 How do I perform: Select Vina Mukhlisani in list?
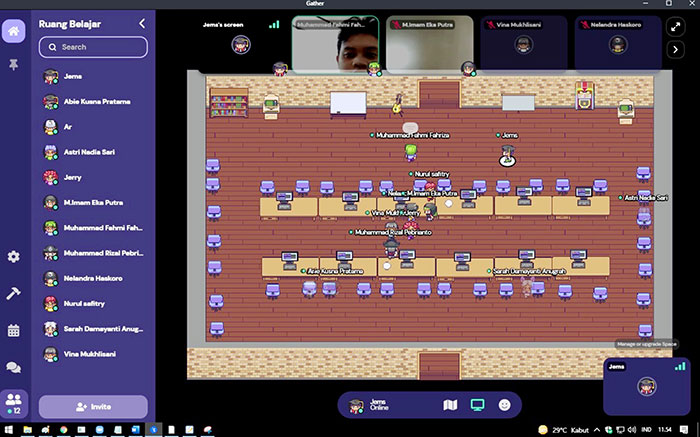coord(93,354)
